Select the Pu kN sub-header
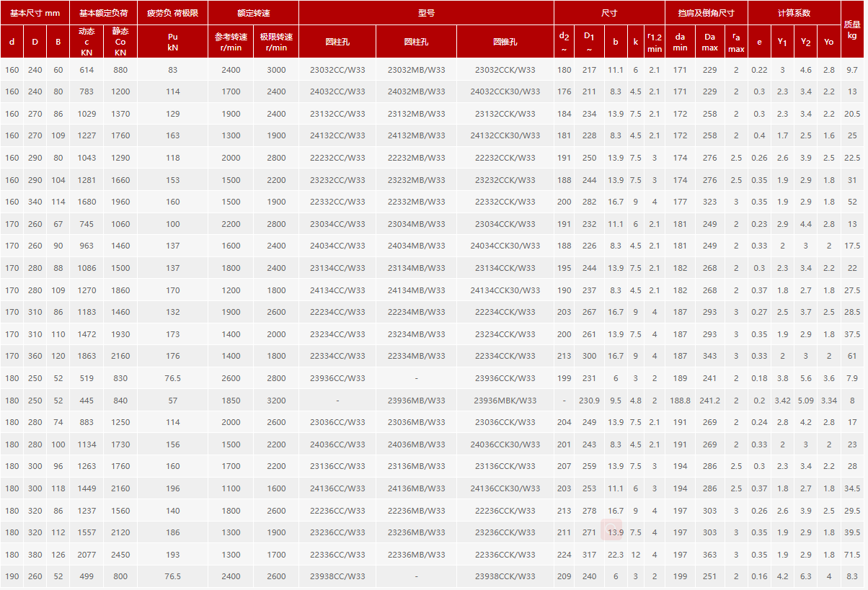This screenshot has height=590, width=868. pos(172,42)
